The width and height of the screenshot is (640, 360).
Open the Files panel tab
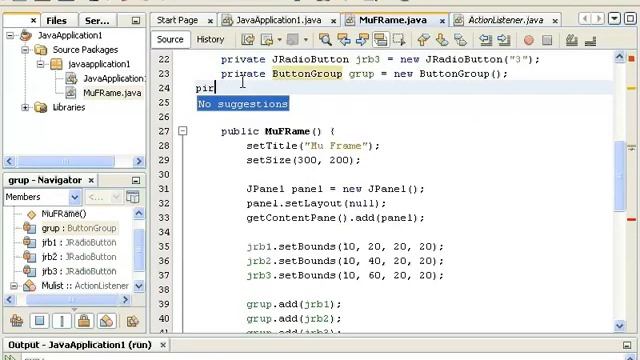pos(56,20)
